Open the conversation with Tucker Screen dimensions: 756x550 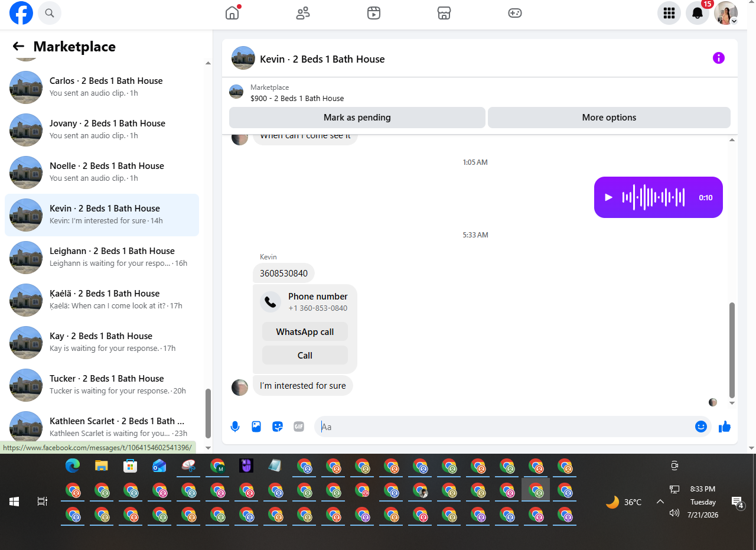(x=102, y=385)
